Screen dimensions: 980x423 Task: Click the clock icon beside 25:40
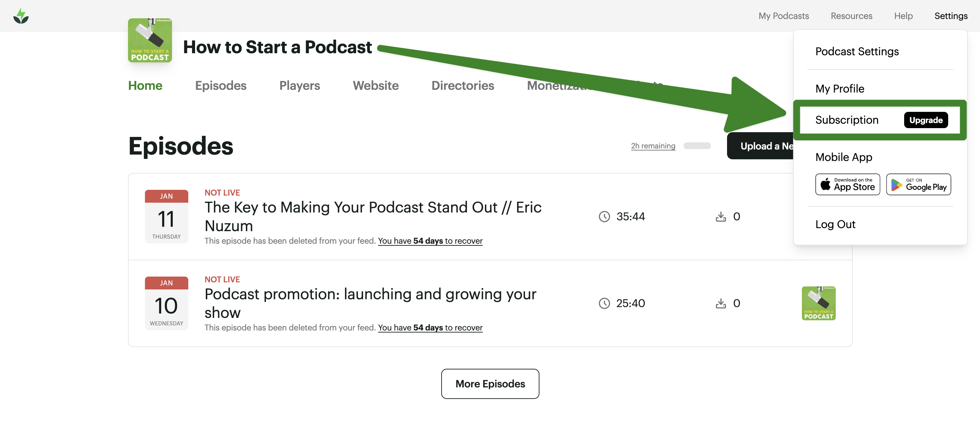pyautogui.click(x=604, y=303)
